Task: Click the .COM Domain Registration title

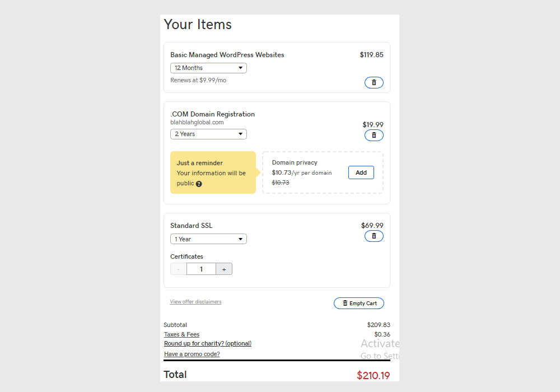Action: pyautogui.click(x=212, y=114)
